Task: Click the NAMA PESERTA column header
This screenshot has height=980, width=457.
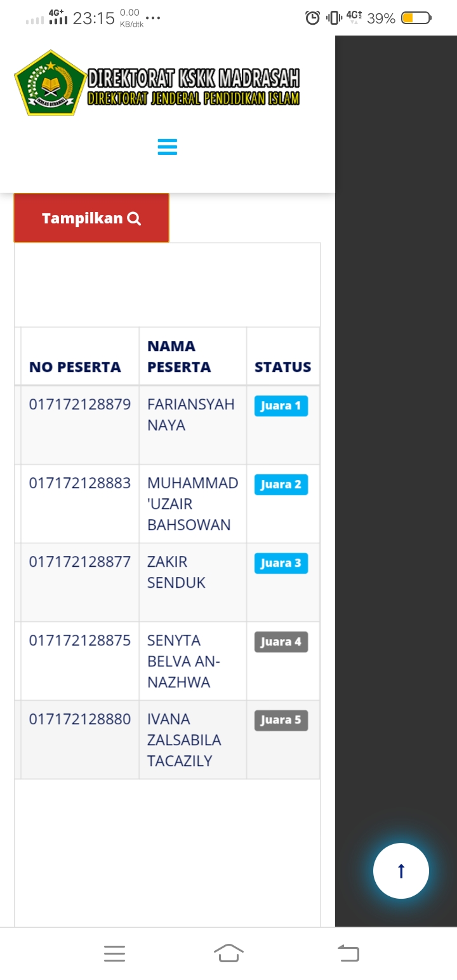Action: (178, 357)
